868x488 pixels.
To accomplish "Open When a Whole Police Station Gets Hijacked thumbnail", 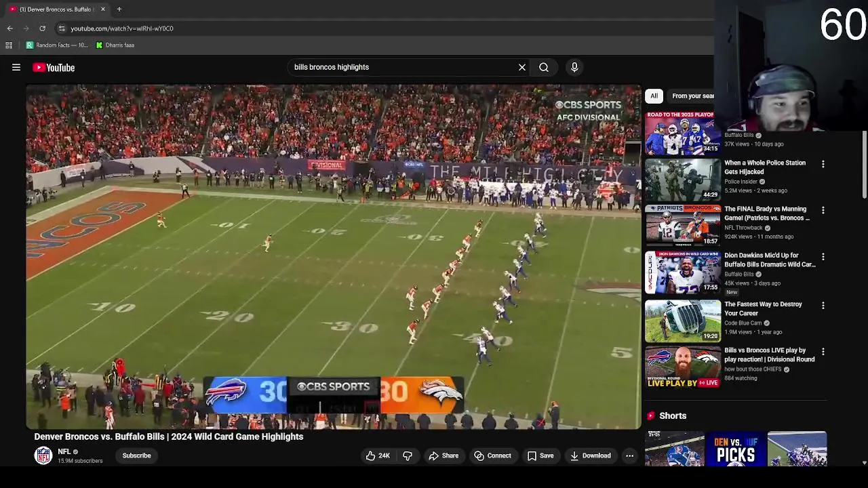I will [x=682, y=180].
